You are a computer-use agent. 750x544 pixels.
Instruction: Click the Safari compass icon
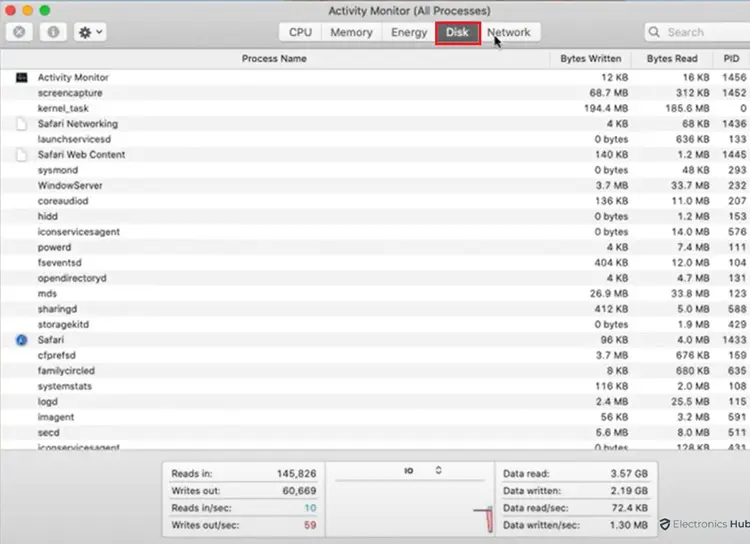(22, 340)
